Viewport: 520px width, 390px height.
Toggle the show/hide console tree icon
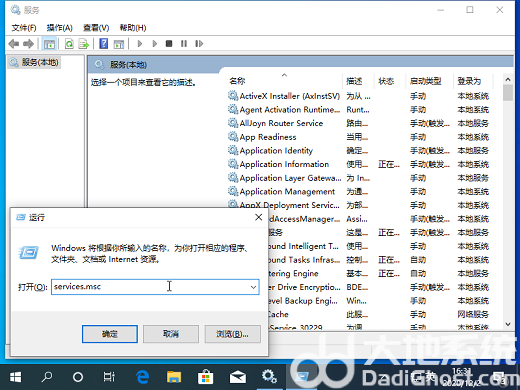(49, 44)
